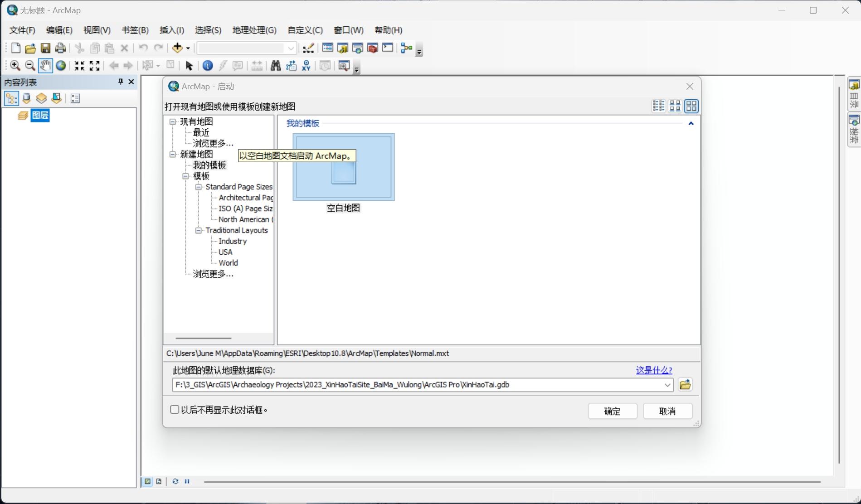Open the 帮助(H) menu
The width and height of the screenshot is (861, 504).
(389, 30)
